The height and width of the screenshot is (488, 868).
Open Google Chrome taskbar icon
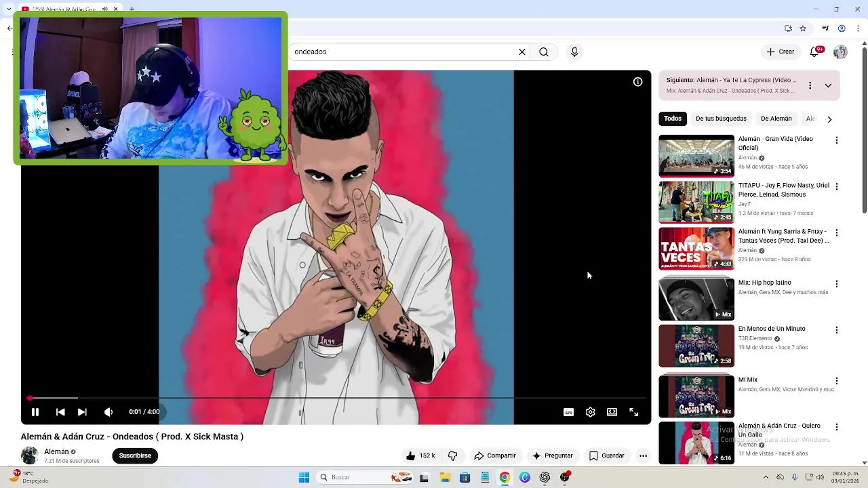(x=505, y=477)
